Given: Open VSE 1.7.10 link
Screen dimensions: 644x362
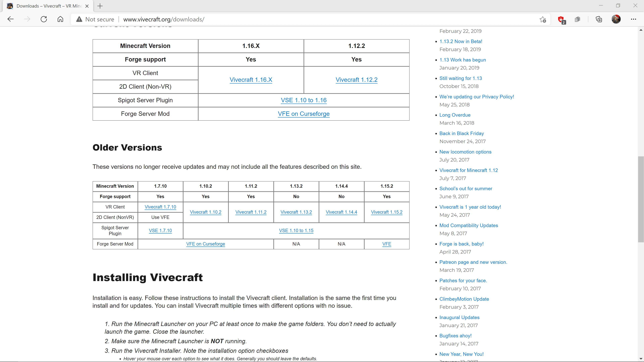Looking at the screenshot, I should click(x=160, y=231).
